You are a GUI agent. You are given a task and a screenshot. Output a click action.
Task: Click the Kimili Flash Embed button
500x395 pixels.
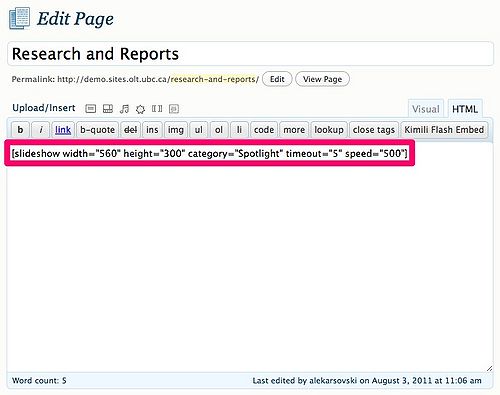coord(444,129)
